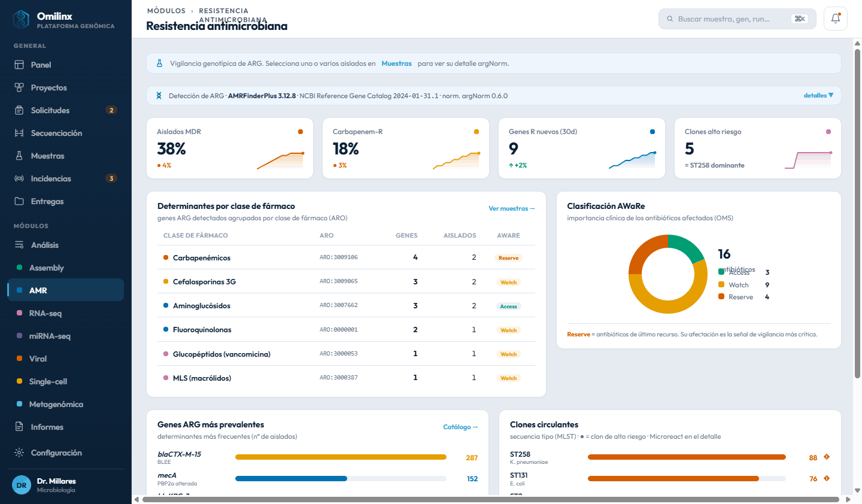The height and width of the screenshot is (504, 862).
Task: Click the Secuenciación sidebar icon
Action: tap(19, 133)
